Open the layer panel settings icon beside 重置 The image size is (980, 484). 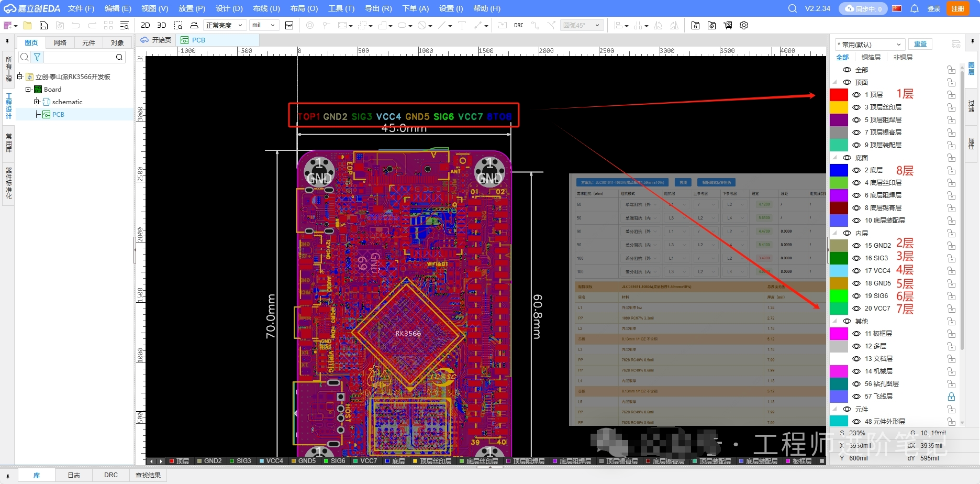click(956, 44)
